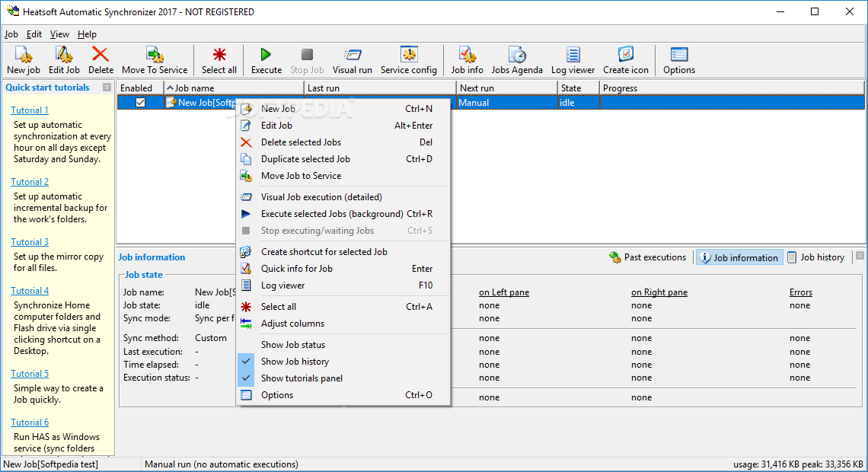868x472 pixels.
Task: Open Visual run from the toolbar
Action: (352, 60)
